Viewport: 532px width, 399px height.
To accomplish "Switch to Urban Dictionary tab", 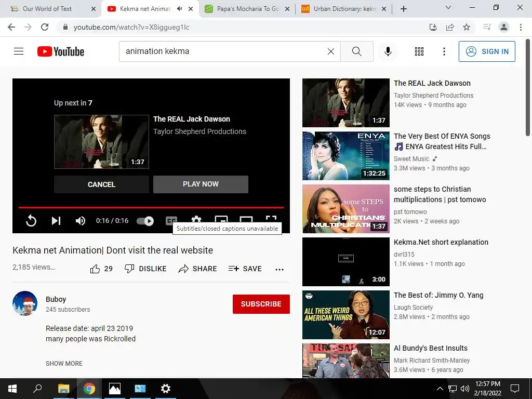I will point(344,9).
